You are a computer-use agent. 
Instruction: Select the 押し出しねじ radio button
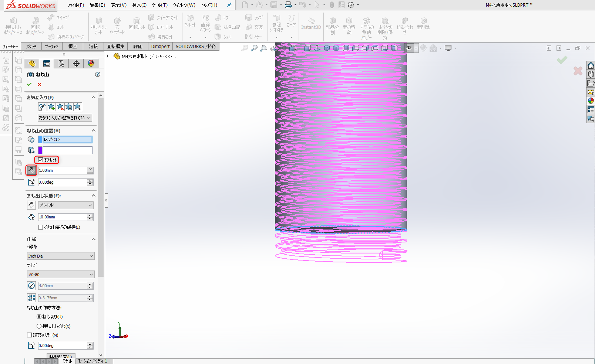pyautogui.click(x=39, y=326)
